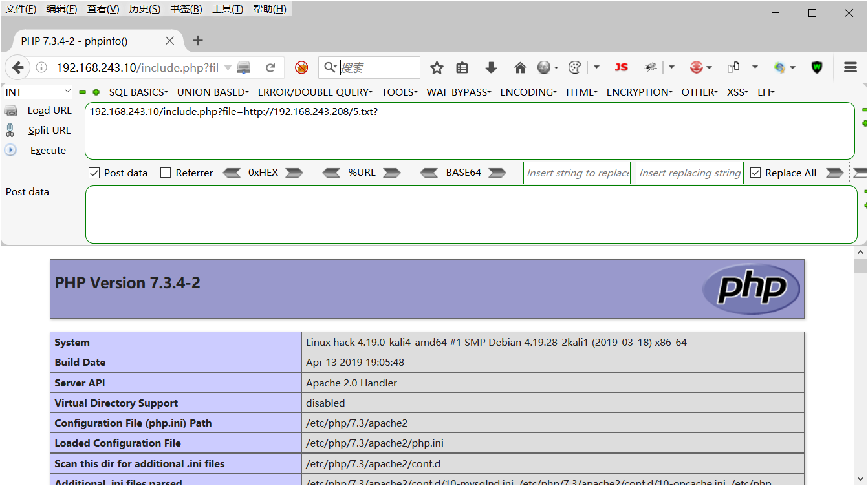Close the PHP 7.3.4-2 phpinfo() tab
This screenshot has width=868, height=486.
(169, 41)
